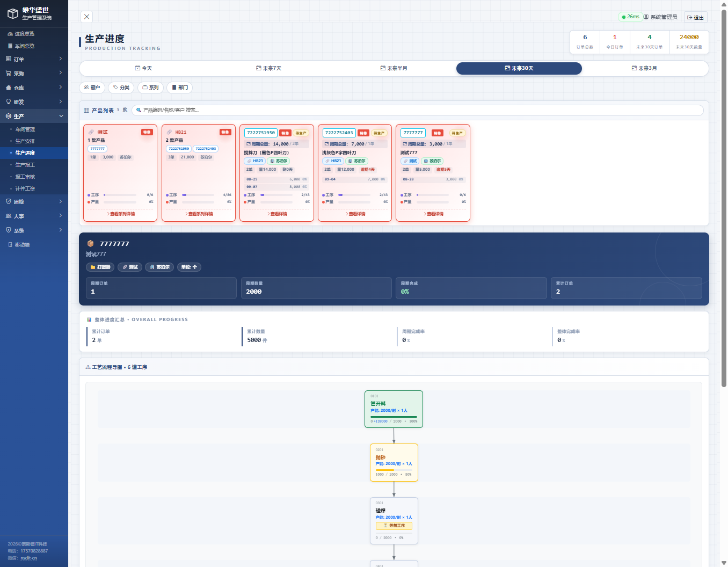The image size is (728, 567).
Task: Open 查看系列详情 on the HB21 card
Action: [199, 214]
